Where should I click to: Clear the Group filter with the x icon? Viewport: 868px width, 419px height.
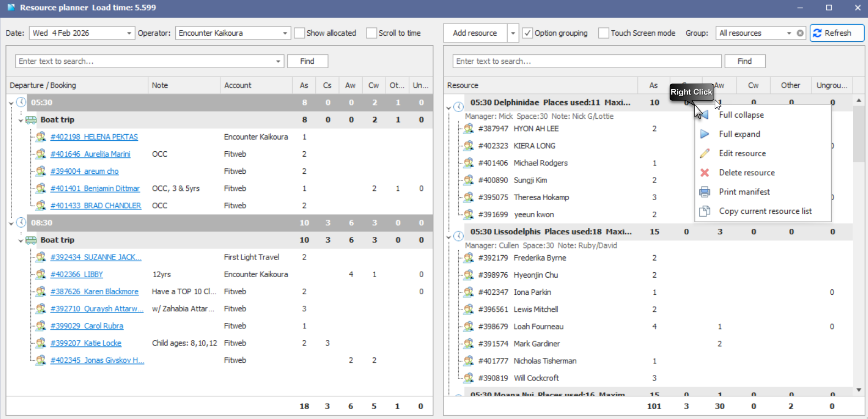(800, 33)
